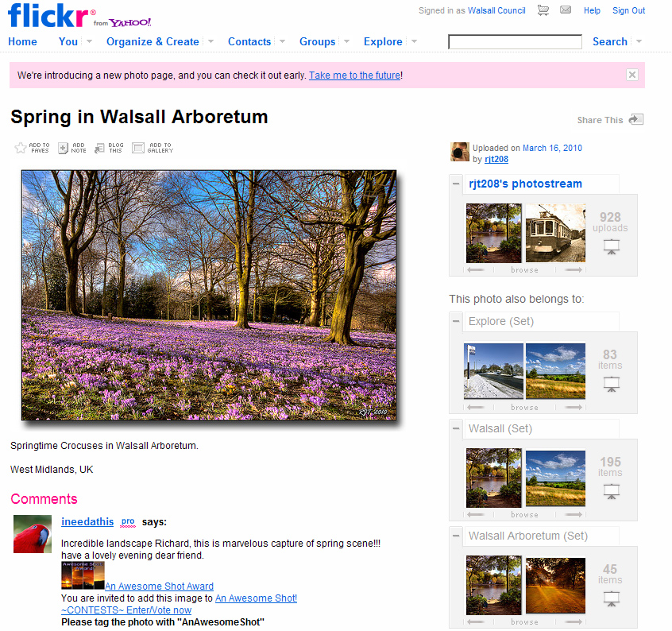Visit the rjt208 uploader profile link
This screenshot has height=631, width=672.
click(x=496, y=159)
